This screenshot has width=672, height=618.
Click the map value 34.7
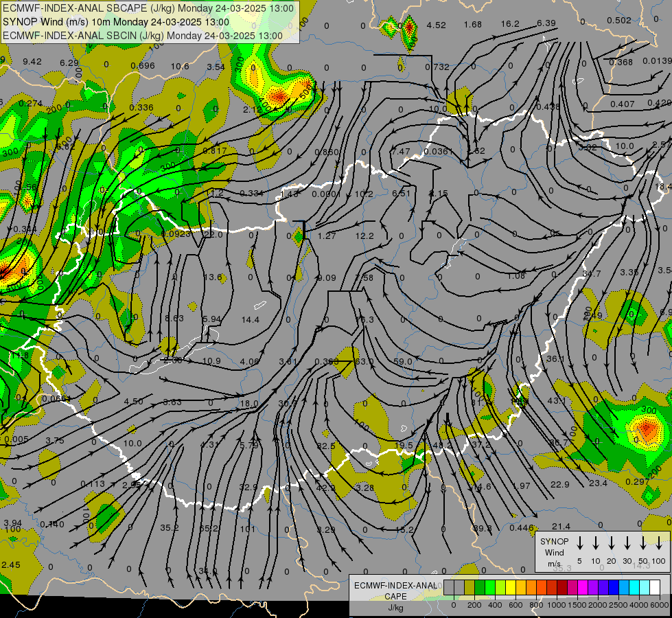click(592, 273)
